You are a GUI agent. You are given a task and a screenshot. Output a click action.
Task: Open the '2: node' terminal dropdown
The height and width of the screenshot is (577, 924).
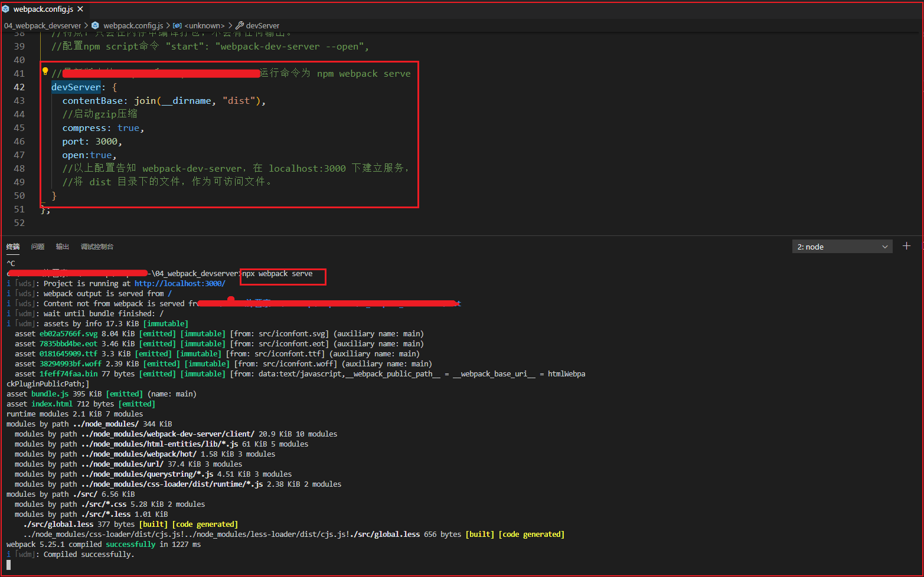(x=843, y=247)
